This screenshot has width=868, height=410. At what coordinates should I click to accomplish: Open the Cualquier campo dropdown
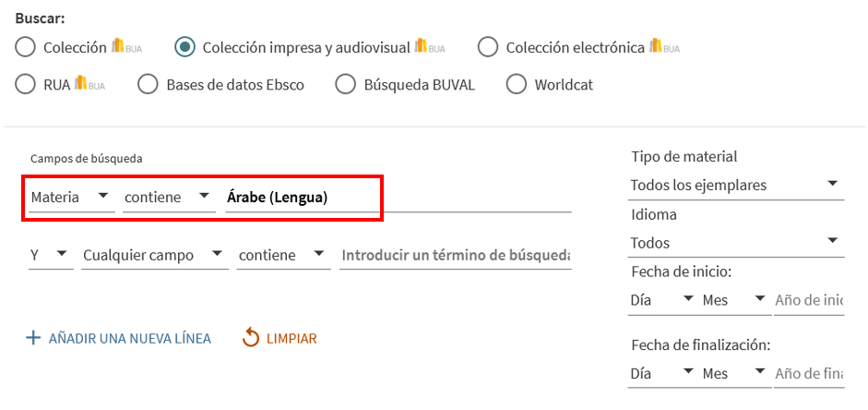coord(154,254)
